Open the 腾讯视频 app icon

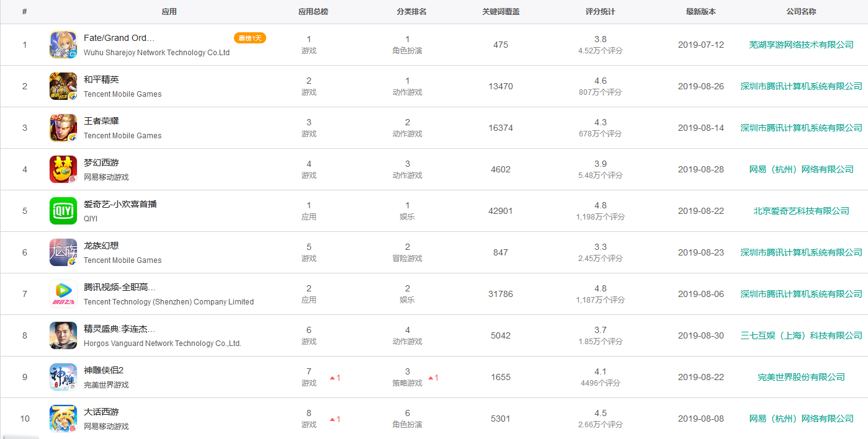[x=63, y=294]
